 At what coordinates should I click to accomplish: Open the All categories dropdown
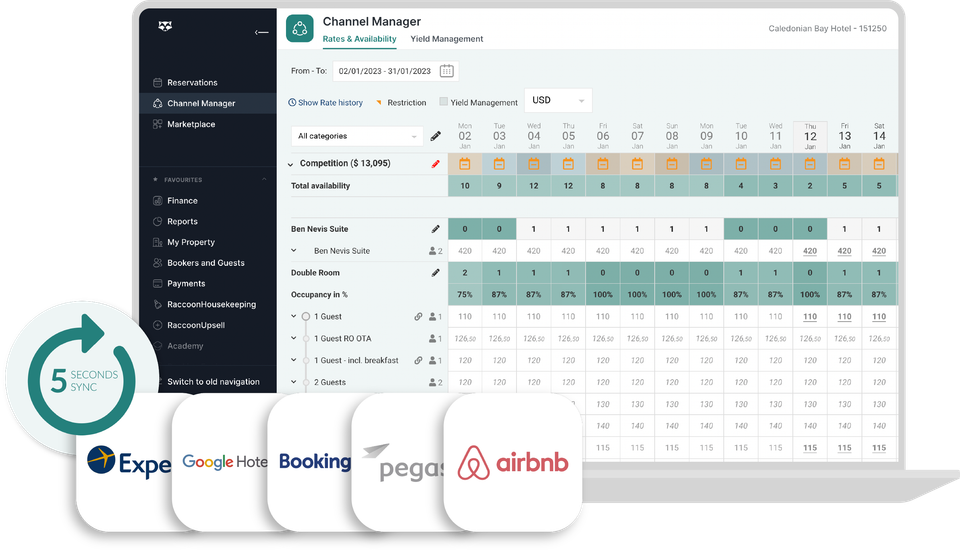click(x=357, y=136)
